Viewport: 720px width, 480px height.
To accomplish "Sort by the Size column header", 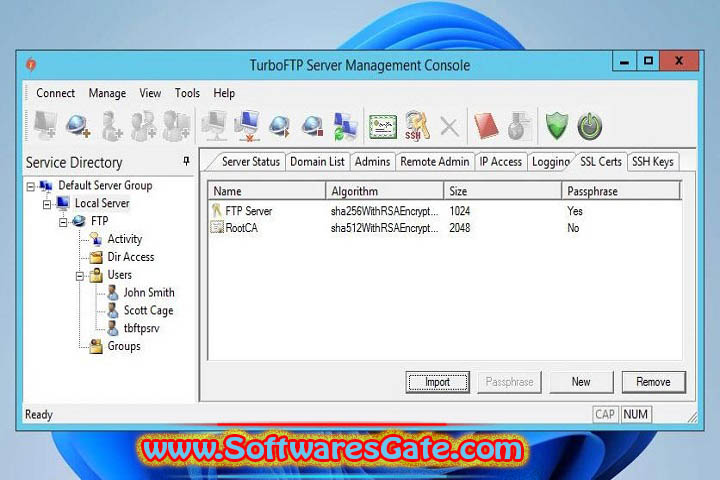I will 502,191.
